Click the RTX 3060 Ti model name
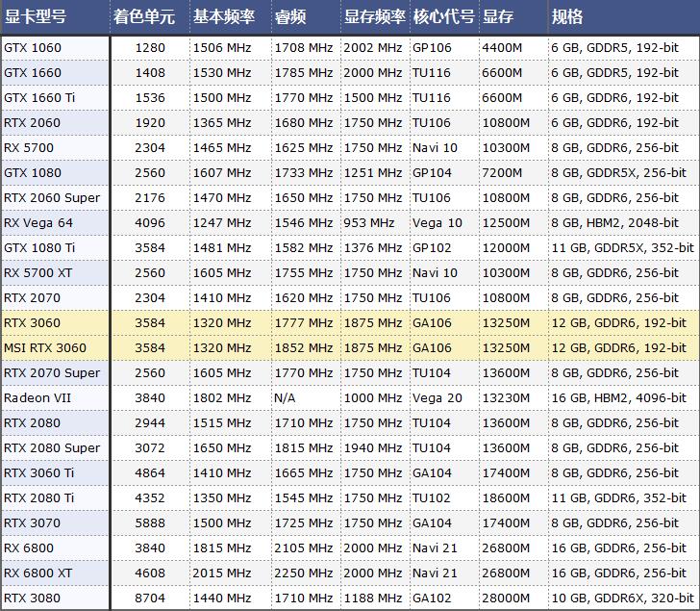Image resolution: width=700 pixels, height=611 pixels. click(x=38, y=473)
